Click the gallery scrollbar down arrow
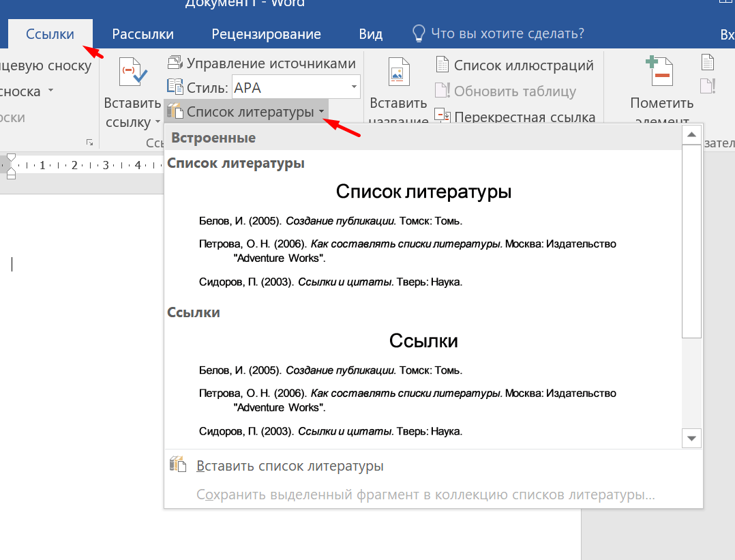 [x=691, y=438]
